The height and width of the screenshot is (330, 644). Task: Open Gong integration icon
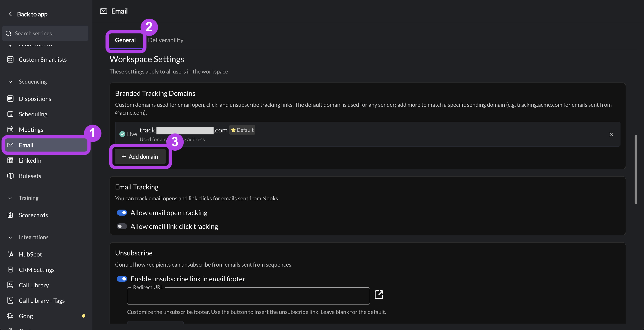point(10,316)
